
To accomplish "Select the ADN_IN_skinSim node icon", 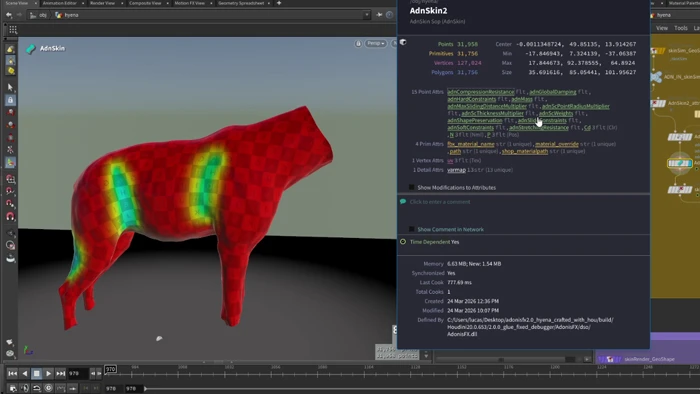I will tap(656, 77).
